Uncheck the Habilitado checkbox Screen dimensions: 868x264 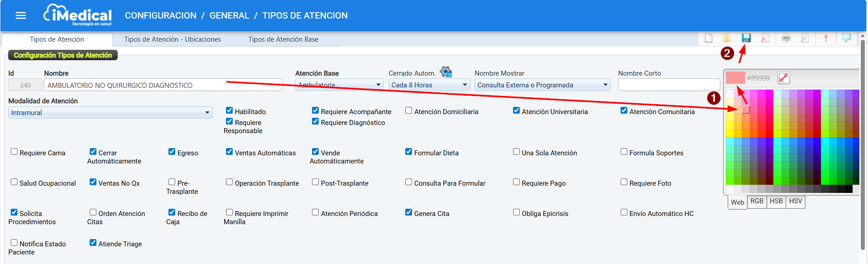click(x=229, y=110)
